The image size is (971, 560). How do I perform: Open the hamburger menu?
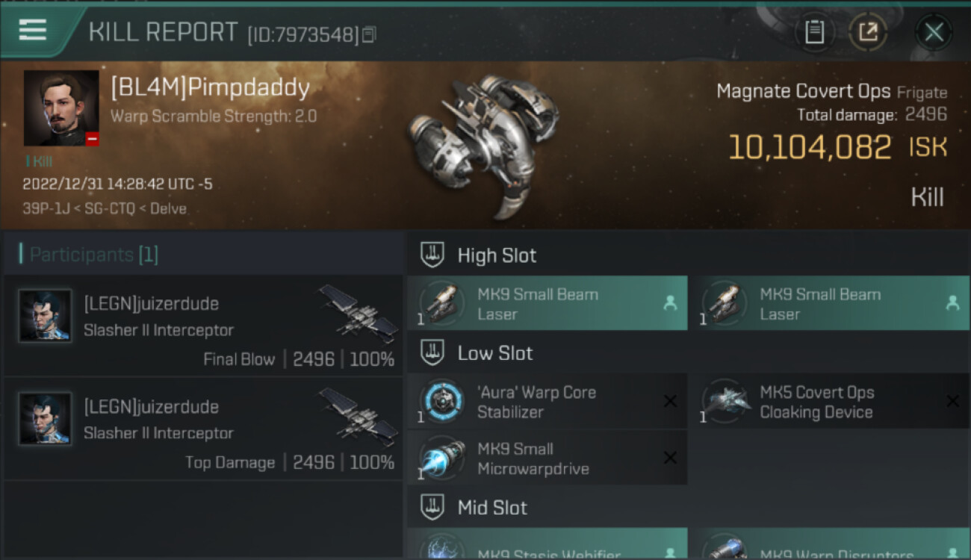(33, 30)
